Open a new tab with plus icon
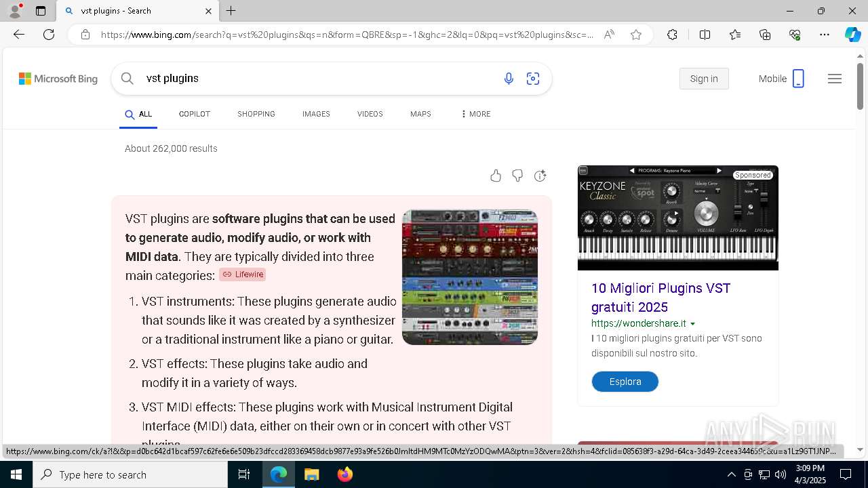Image resolution: width=868 pixels, height=488 pixels. click(231, 11)
